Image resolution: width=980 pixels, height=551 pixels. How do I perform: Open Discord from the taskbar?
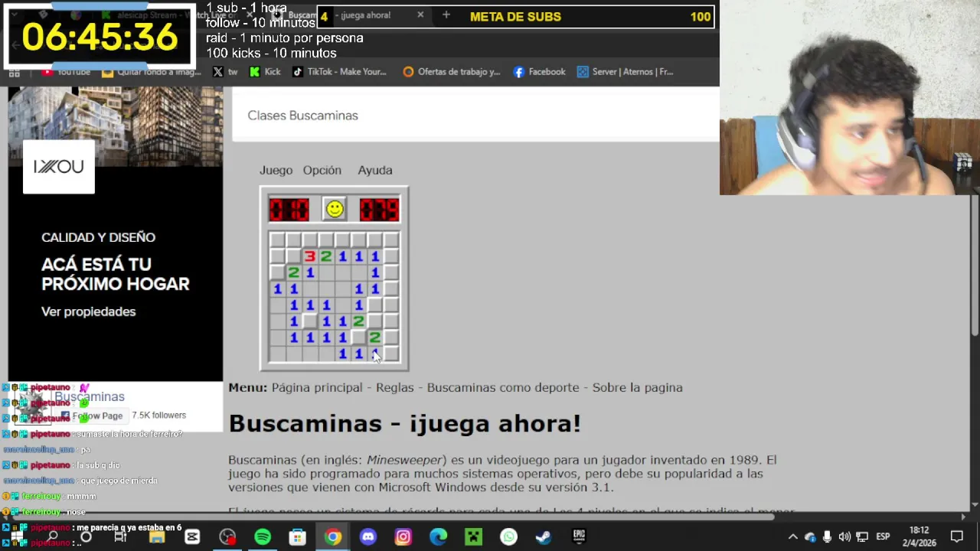pos(367,537)
